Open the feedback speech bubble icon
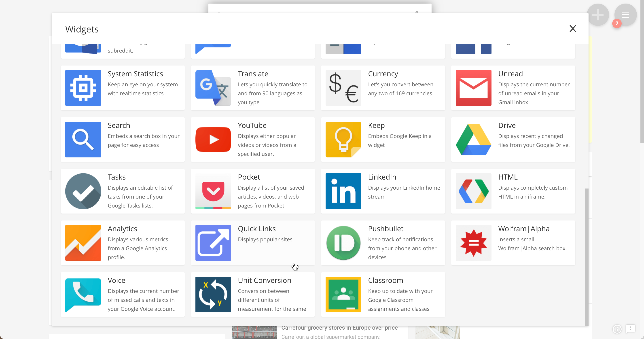This screenshot has width=644, height=339. [631, 329]
